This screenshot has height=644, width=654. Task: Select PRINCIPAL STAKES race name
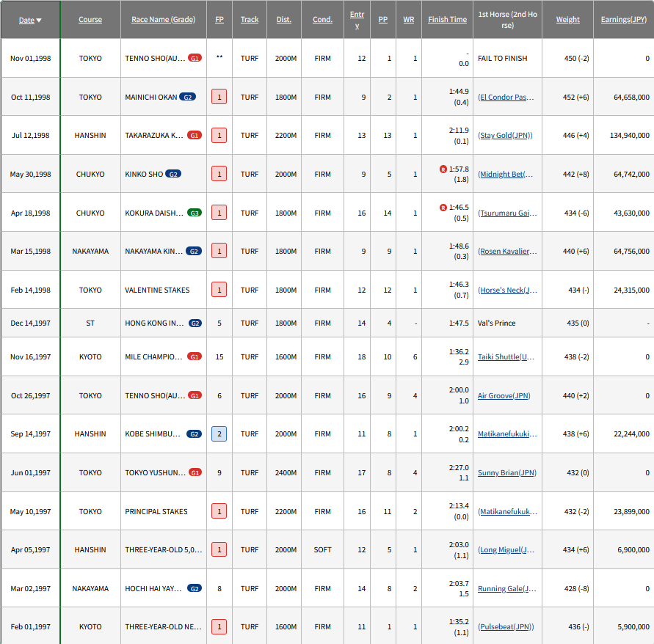point(156,511)
